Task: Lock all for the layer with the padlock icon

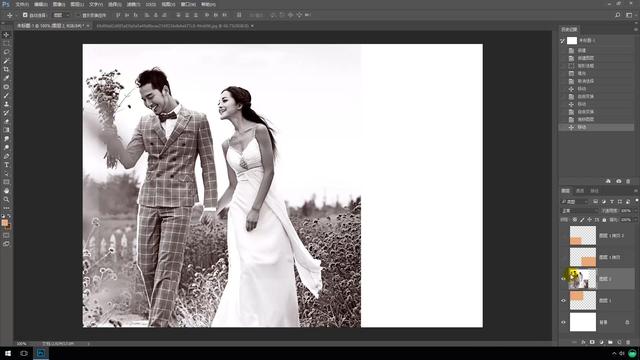Action: tap(604, 220)
